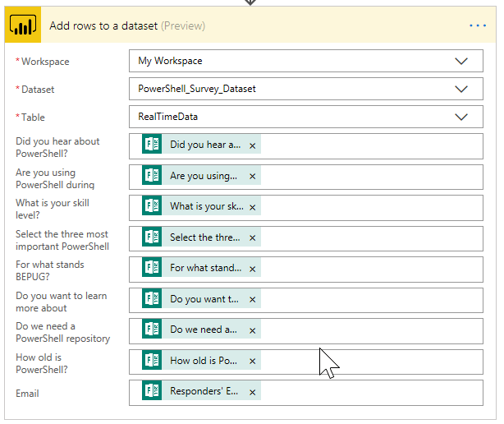This screenshot has height=424, width=504.
Task: Select the 'How old is Po...' token label
Action: 204,361
